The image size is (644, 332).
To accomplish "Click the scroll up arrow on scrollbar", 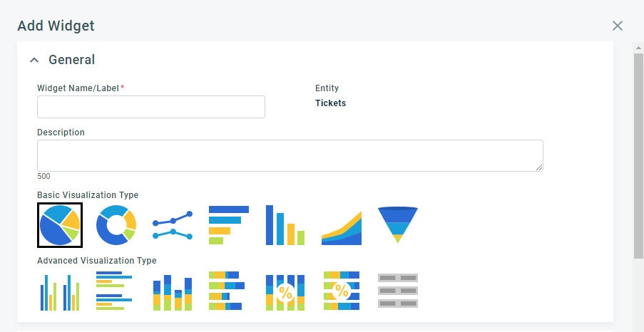I will click(638, 48).
